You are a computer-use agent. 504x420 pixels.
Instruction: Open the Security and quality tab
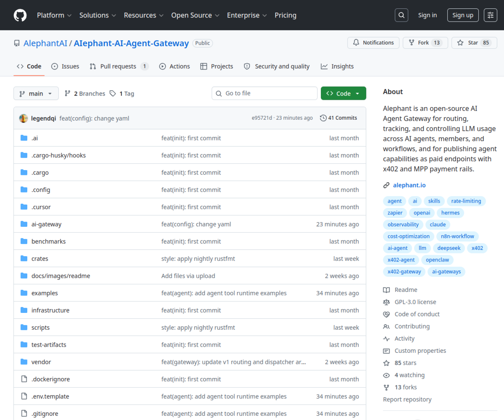click(276, 66)
